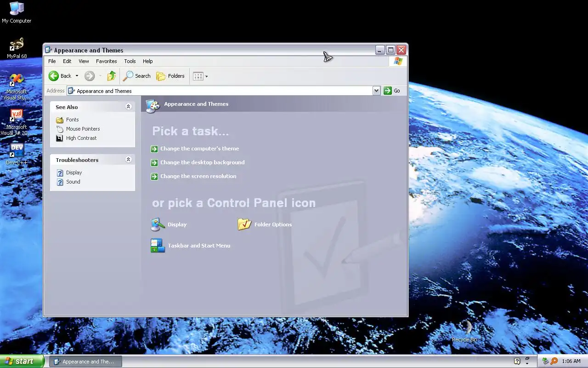Viewport: 588px width, 368px height.
Task: Toggle the Folders pane
Action: (170, 76)
